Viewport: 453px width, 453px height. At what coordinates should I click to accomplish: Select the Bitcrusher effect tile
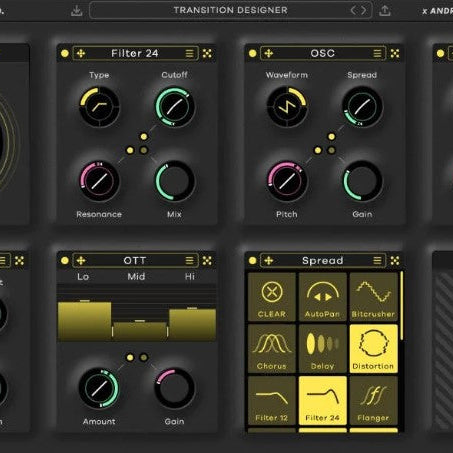click(x=373, y=297)
